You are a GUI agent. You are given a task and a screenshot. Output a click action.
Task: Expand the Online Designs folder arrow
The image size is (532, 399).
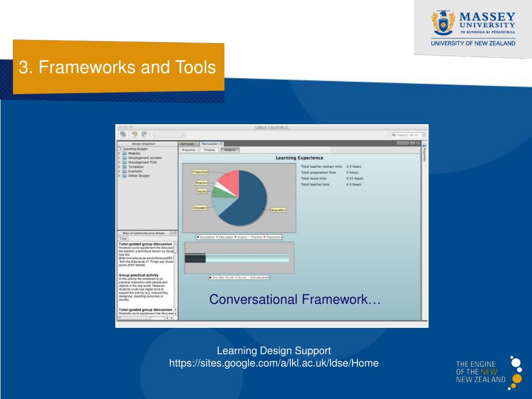119,176
